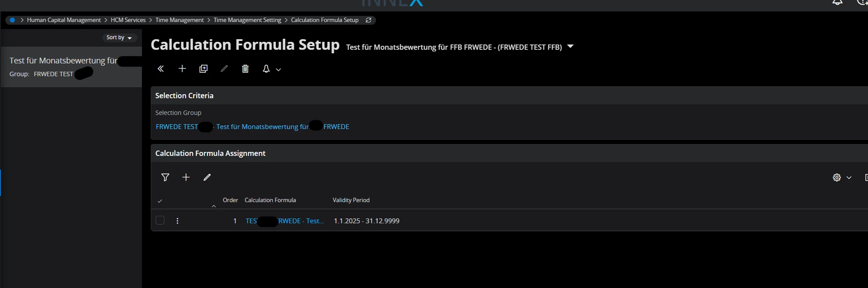This screenshot has height=288, width=868.
Task: Open notifications bell in the top bar
Action: tap(838, 2)
